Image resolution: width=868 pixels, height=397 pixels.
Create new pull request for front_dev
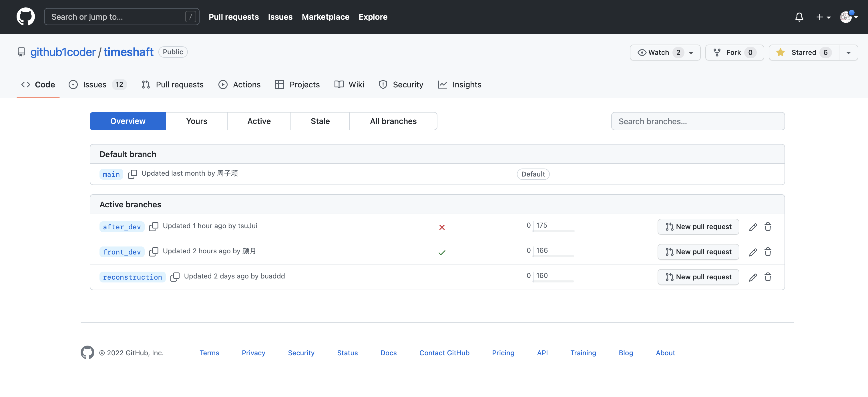click(698, 252)
